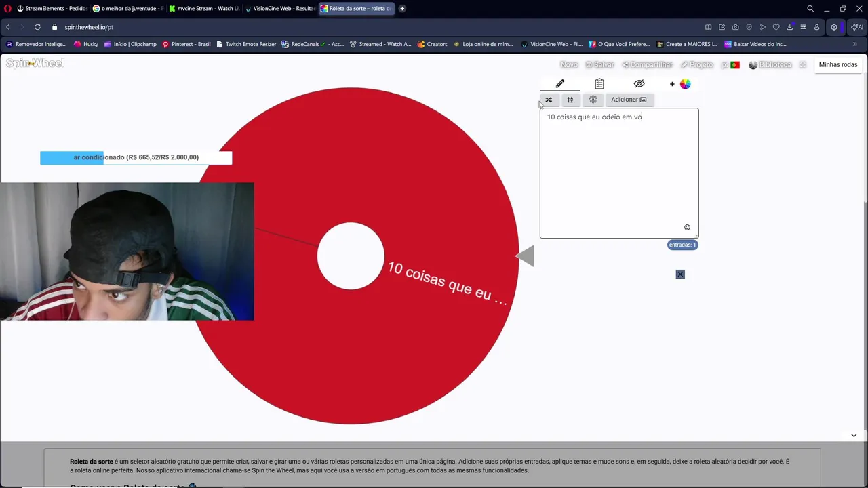Open a new browser tab
Viewport: 868px width, 488px height.
point(402,8)
